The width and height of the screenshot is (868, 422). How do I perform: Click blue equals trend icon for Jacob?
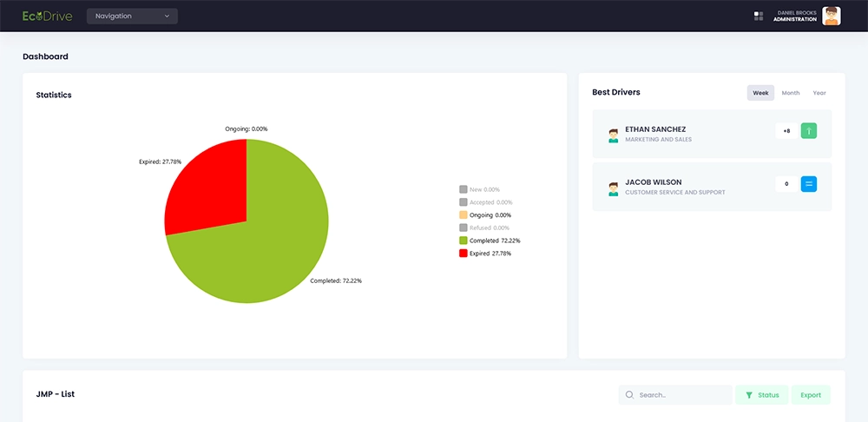(x=808, y=183)
